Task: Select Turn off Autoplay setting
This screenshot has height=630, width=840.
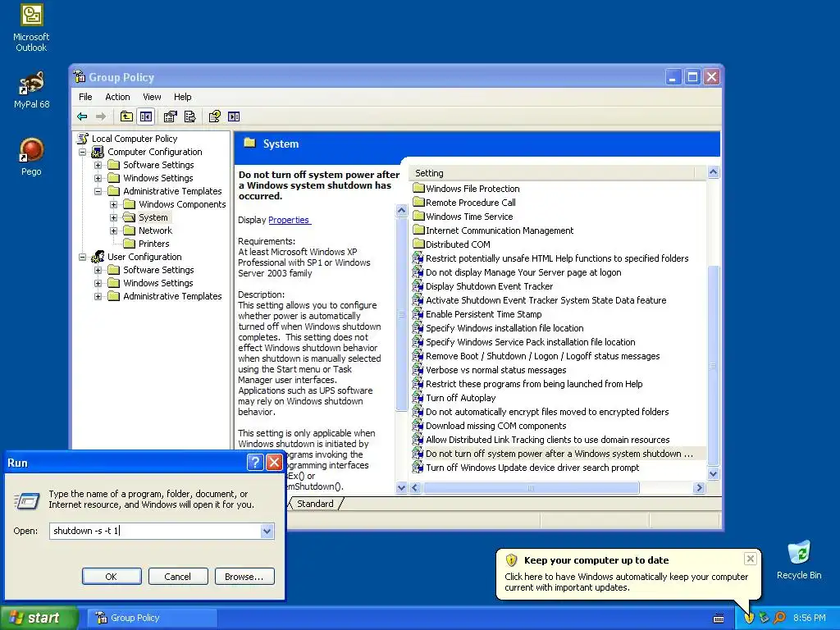Action: click(x=454, y=398)
